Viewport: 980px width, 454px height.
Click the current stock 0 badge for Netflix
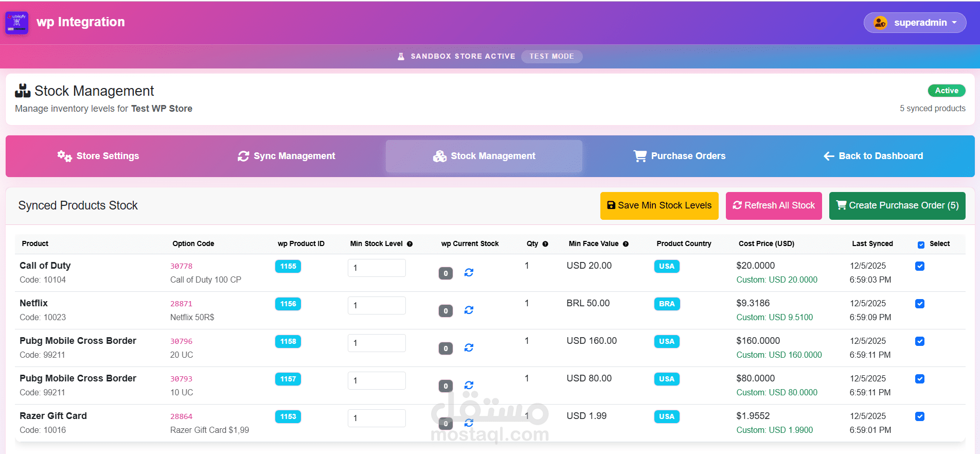446,311
